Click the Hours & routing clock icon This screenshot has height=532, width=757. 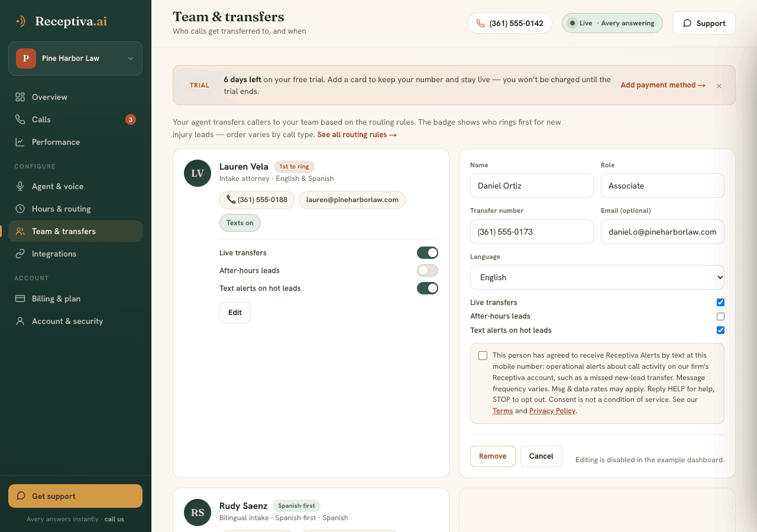click(20, 209)
